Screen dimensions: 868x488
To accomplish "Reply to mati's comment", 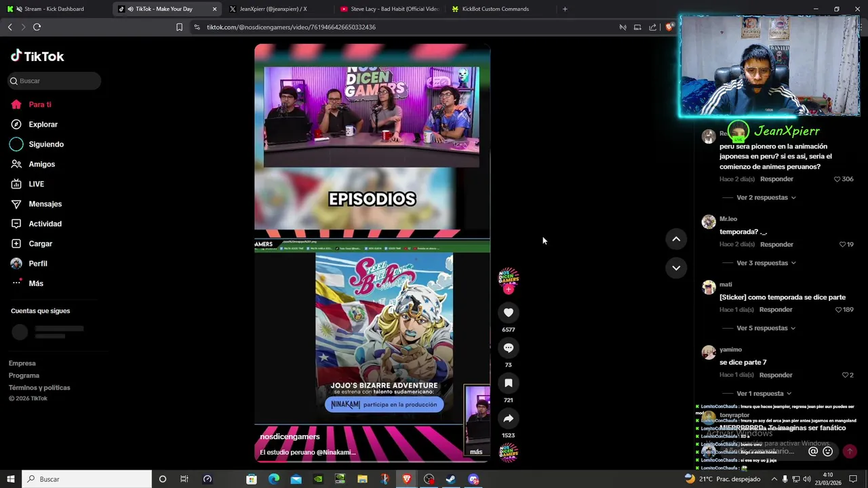I will point(776,310).
